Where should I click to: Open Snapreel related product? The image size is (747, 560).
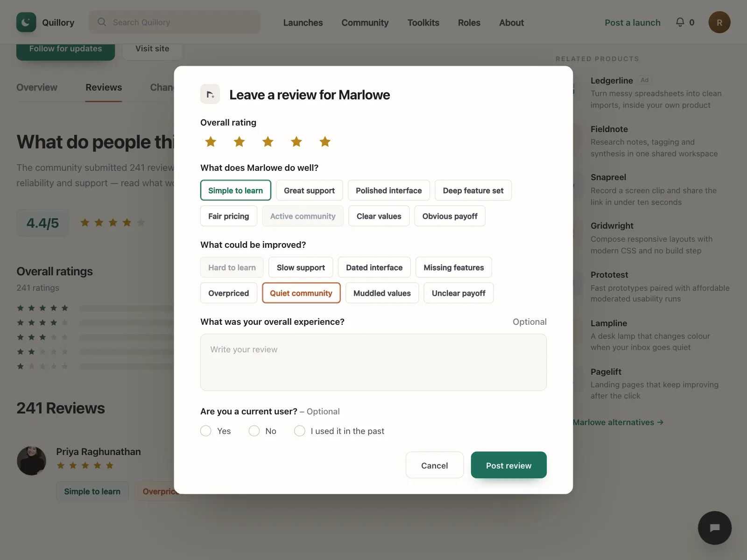click(608, 177)
